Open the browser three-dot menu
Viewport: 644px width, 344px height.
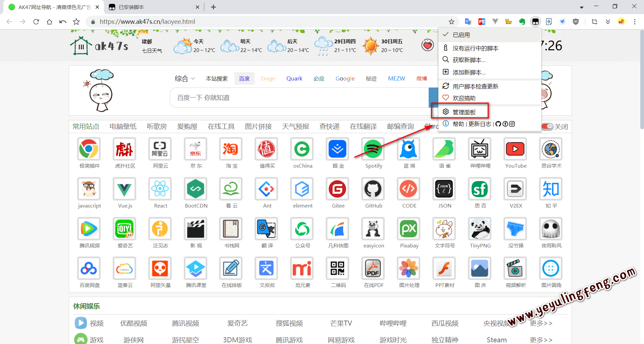(x=635, y=22)
